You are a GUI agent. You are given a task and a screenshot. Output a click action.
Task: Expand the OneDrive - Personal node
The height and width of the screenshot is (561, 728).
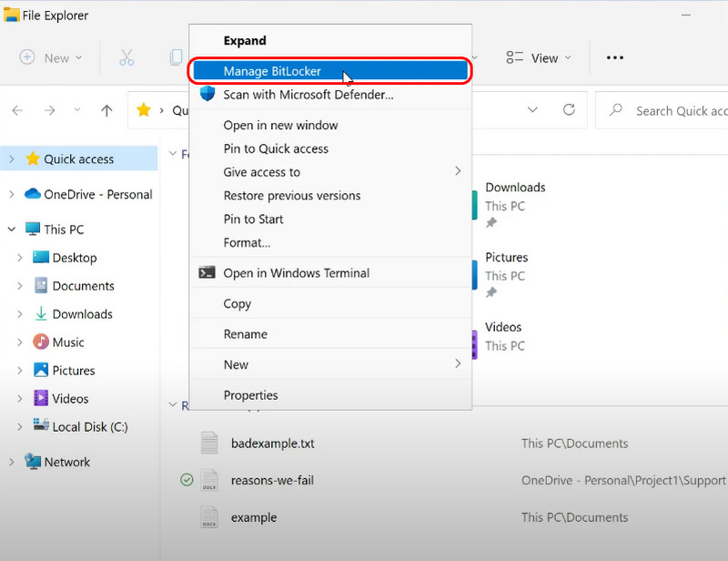click(12, 194)
